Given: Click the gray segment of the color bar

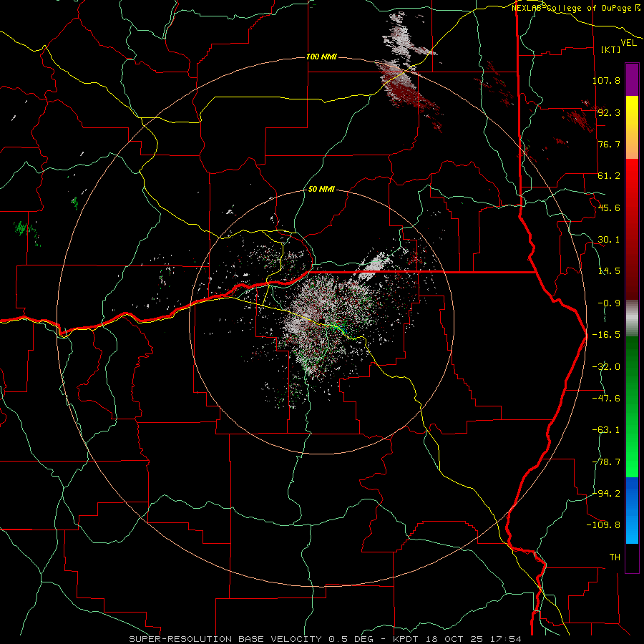Looking at the screenshot, I should (632, 318).
